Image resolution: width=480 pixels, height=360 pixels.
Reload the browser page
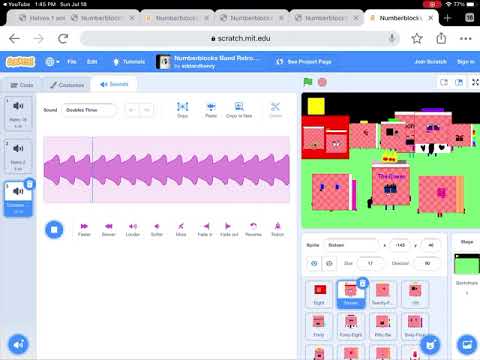63,39
